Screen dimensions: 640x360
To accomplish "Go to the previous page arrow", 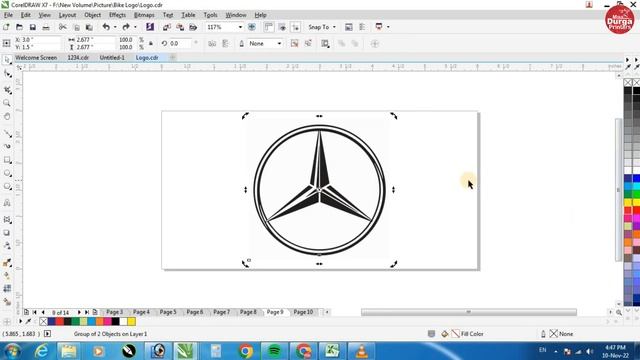I will pos(43,312).
